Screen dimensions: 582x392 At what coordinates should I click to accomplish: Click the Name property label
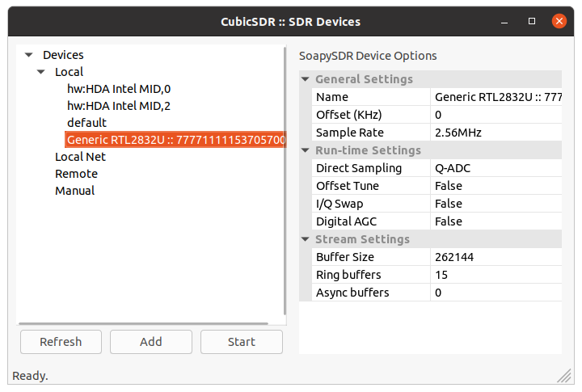[x=332, y=97]
